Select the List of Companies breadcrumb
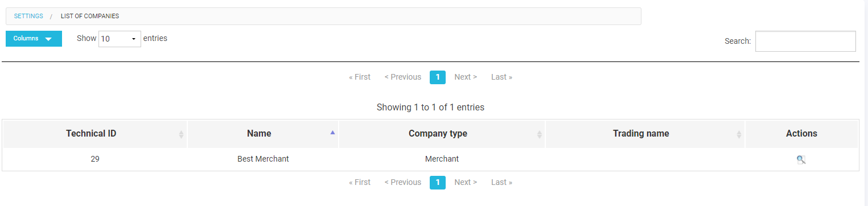The image size is (868, 206). coord(90,16)
